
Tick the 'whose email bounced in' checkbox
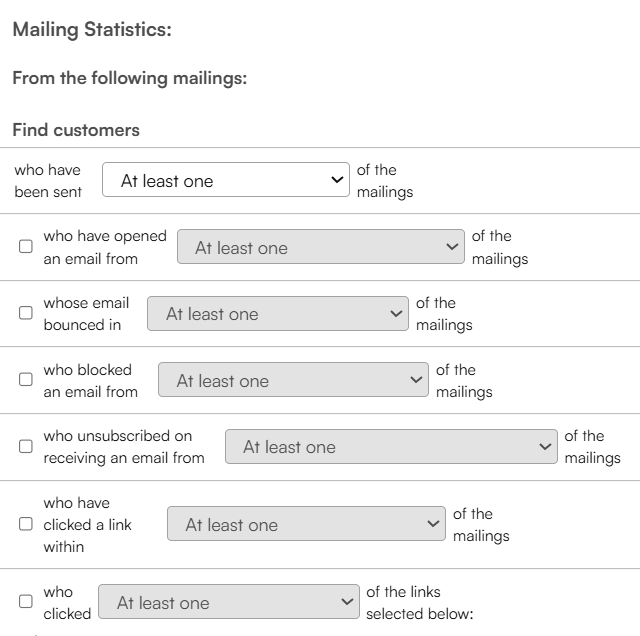[x=26, y=313]
